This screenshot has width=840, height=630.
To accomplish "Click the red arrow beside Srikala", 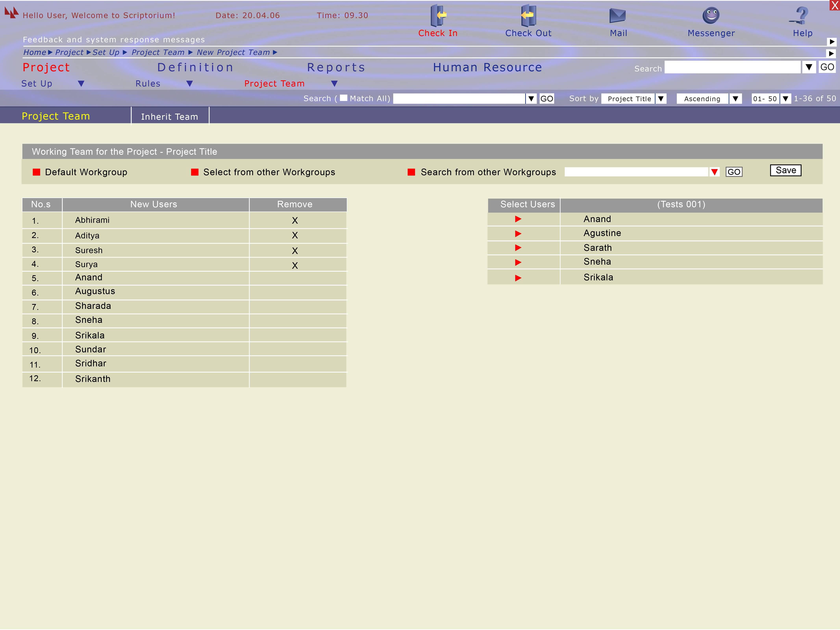I will 518,278.
